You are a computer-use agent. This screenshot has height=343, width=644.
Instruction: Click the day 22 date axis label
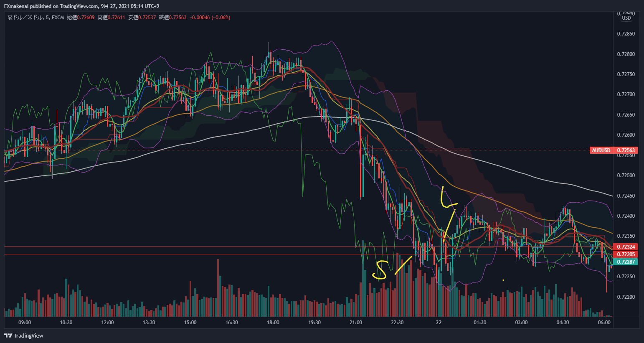(x=439, y=323)
